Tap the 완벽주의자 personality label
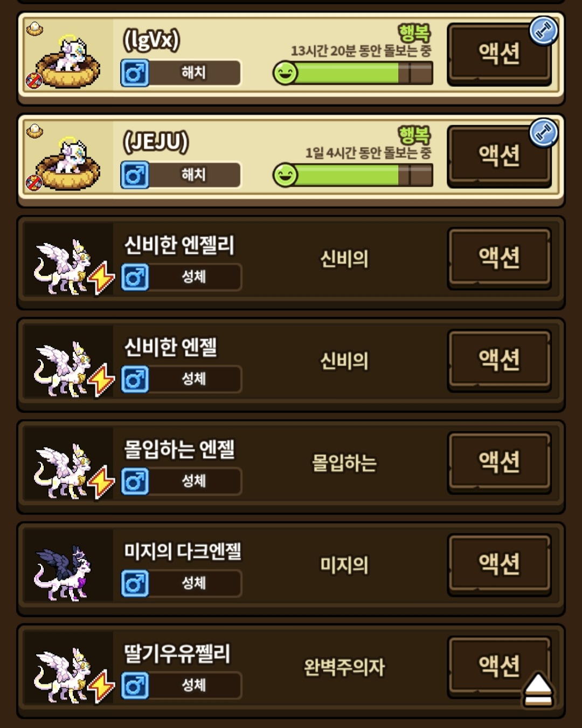The height and width of the screenshot is (728, 582). (x=344, y=668)
